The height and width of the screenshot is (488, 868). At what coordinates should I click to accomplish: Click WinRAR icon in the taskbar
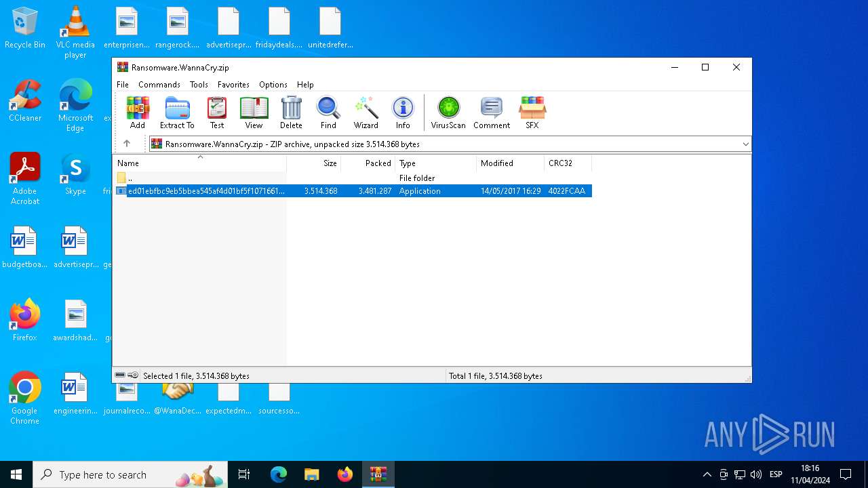click(x=378, y=474)
